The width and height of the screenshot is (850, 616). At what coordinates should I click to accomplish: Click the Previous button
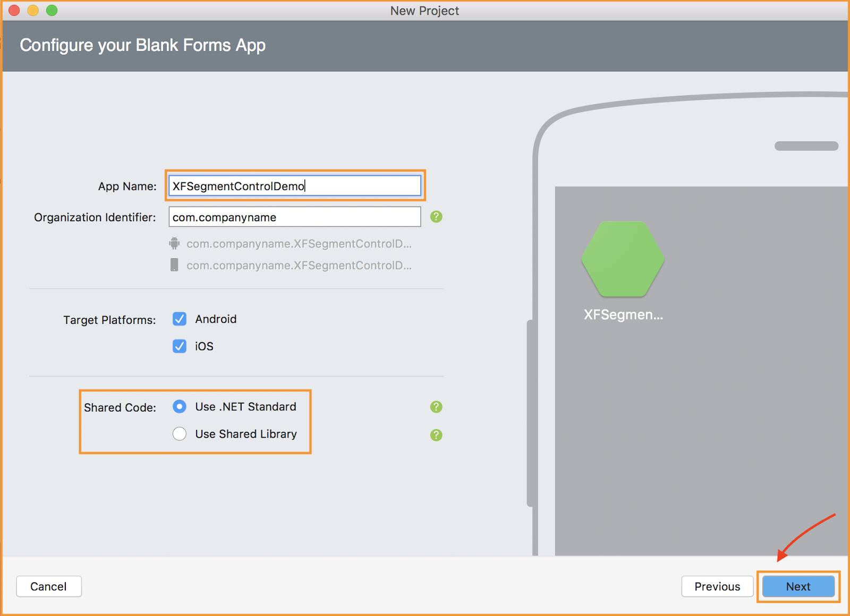click(x=717, y=586)
